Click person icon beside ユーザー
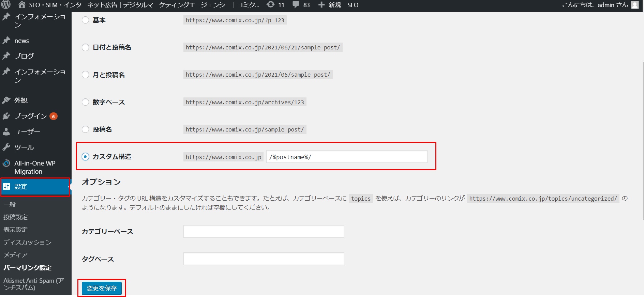The width and height of the screenshot is (644, 297). [6, 132]
